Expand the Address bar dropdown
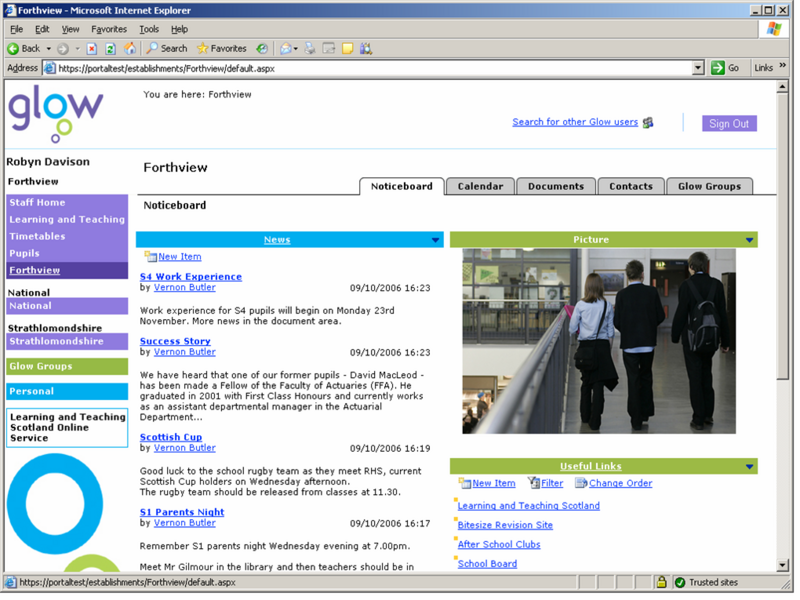The width and height of the screenshot is (800, 600). (x=698, y=68)
